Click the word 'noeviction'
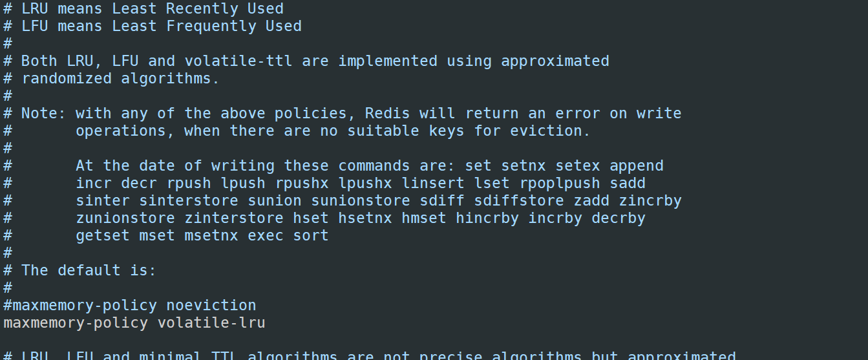The height and width of the screenshot is (360, 868). pyautogui.click(x=211, y=305)
